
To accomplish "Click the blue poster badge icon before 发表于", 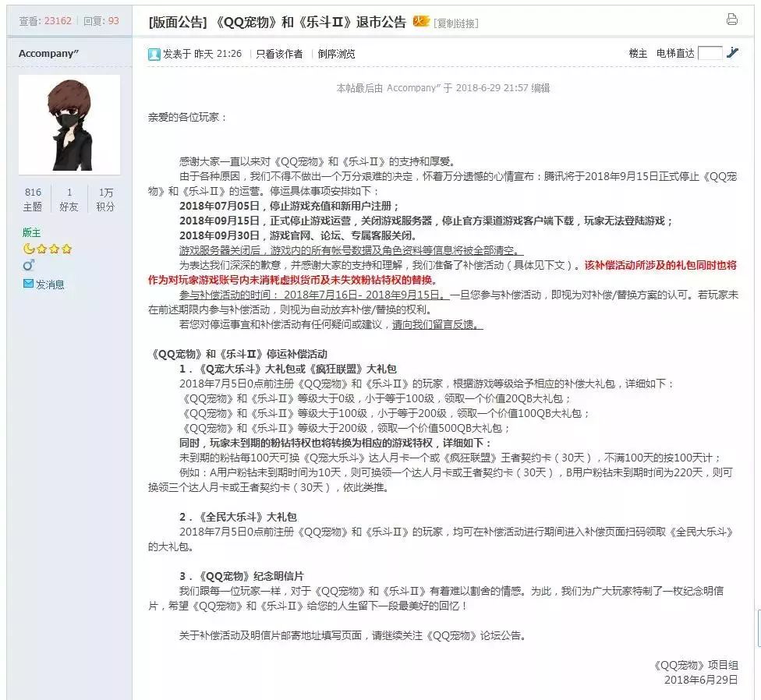I will pyautogui.click(x=155, y=54).
